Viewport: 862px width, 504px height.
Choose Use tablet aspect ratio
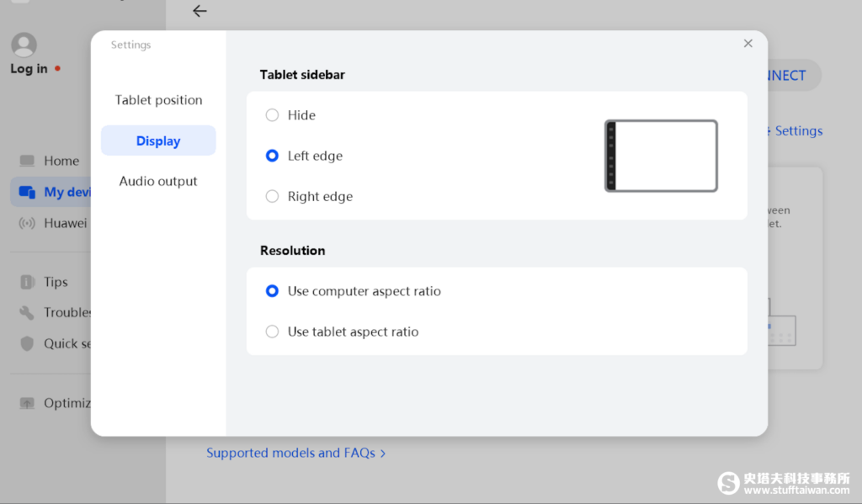[x=272, y=332]
